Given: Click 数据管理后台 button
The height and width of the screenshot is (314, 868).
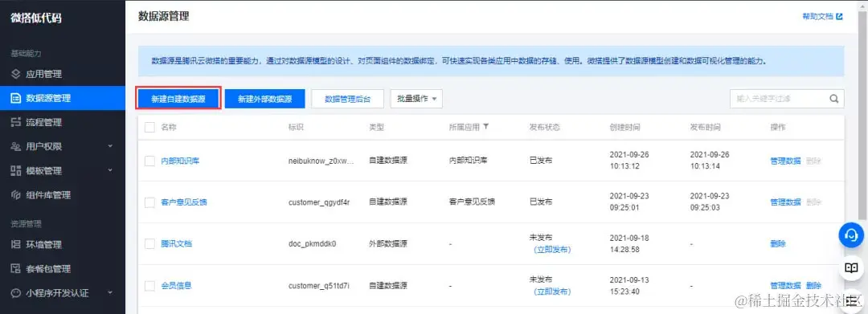Looking at the screenshot, I should pos(347,99).
